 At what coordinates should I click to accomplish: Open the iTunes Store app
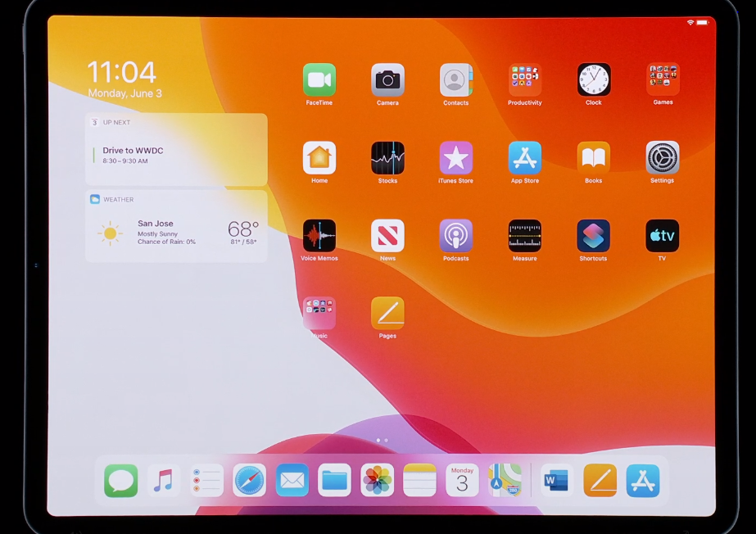click(456, 157)
